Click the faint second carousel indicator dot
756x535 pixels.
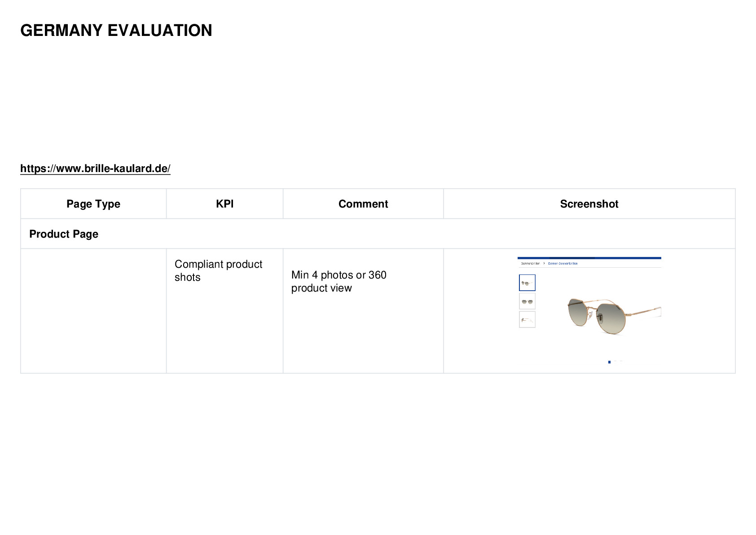click(x=615, y=361)
